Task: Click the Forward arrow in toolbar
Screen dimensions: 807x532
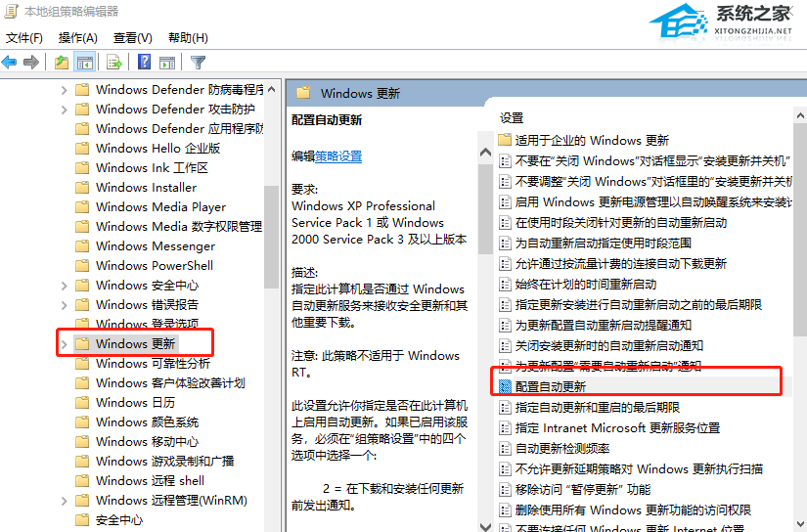Action: [x=30, y=63]
